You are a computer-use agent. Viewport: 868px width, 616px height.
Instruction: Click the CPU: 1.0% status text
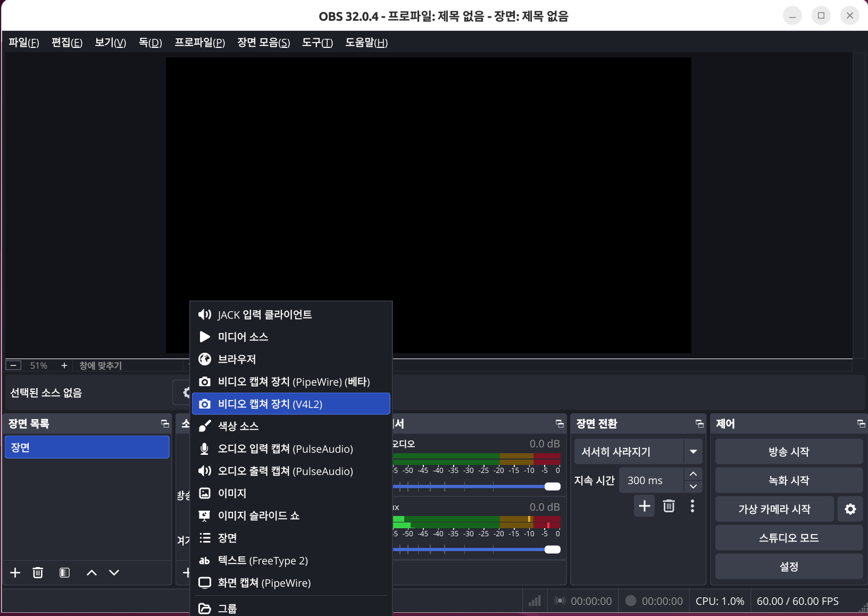coord(720,601)
